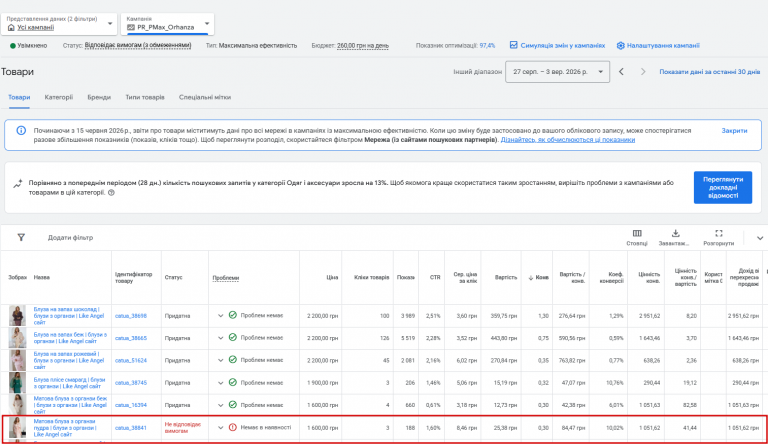Click the info icon in notice banner
This screenshot has width=768, height=444.
(21, 130)
